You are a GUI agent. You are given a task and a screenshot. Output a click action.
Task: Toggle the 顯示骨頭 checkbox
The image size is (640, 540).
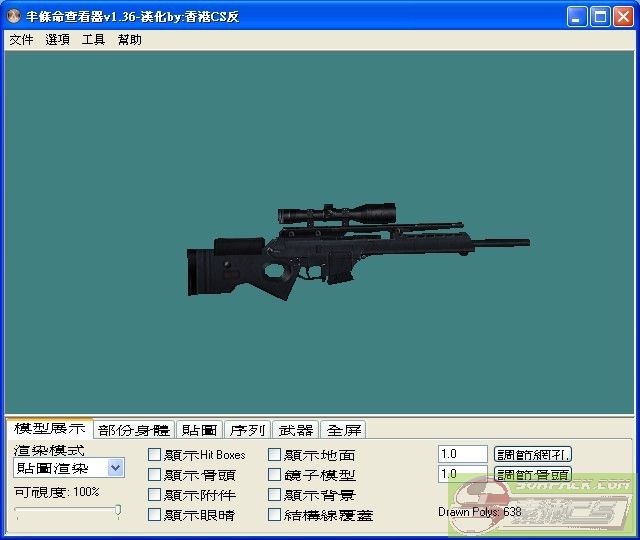pyautogui.click(x=155, y=475)
